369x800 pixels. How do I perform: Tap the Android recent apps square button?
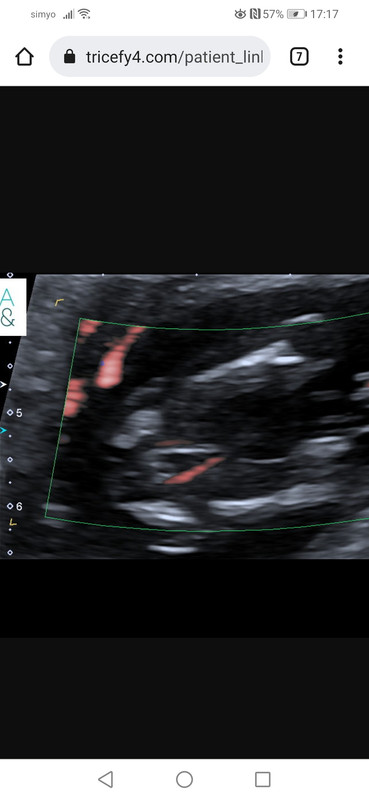point(262,779)
